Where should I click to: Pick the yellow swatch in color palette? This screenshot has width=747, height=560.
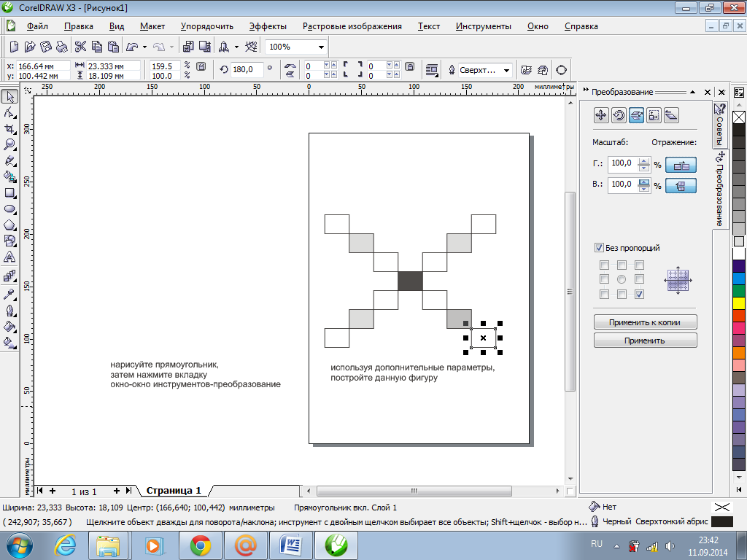[x=739, y=303]
